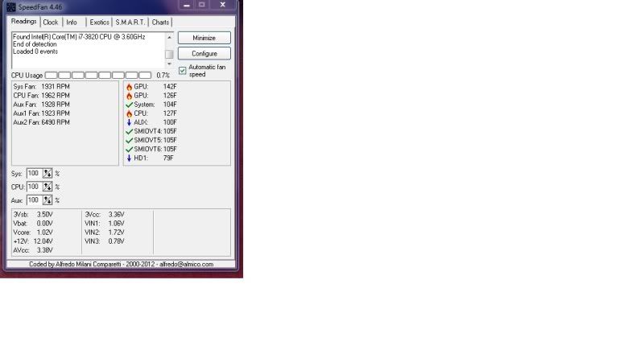The image size is (644, 362).
Task: Click the CPU speed spinner arrows
Action: click(x=47, y=187)
